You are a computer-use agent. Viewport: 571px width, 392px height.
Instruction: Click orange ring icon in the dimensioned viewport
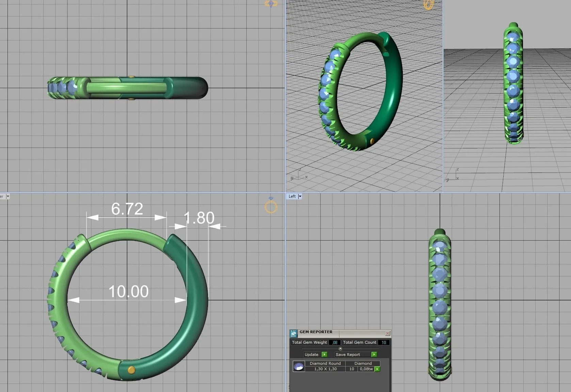[x=271, y=206]
